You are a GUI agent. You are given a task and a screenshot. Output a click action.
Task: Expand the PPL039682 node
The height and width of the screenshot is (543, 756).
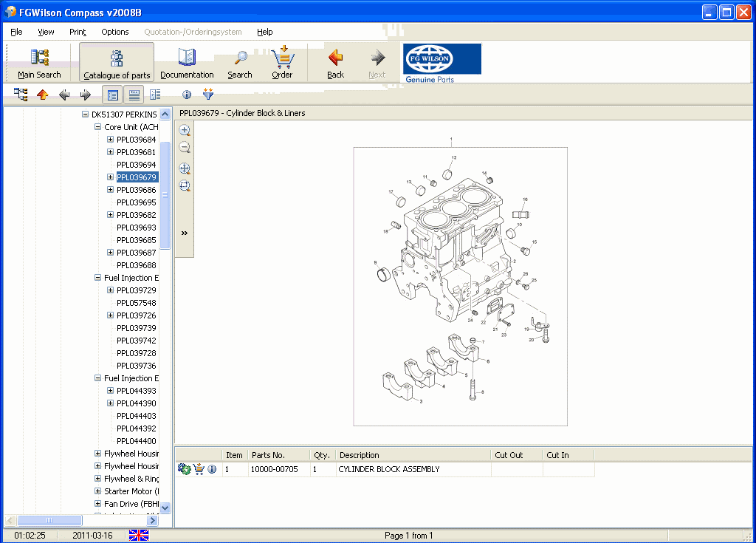point(111,215)
